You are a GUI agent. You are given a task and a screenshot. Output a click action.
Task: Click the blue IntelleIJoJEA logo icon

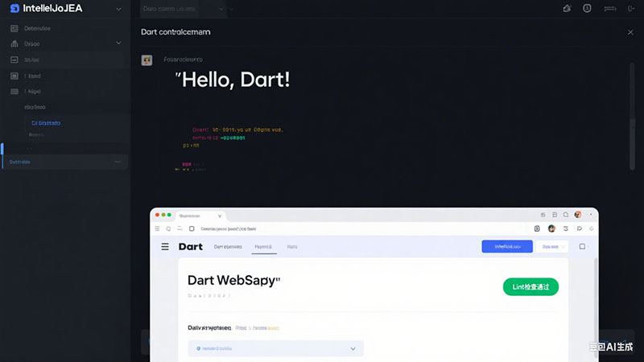click(x=14, y=8)
